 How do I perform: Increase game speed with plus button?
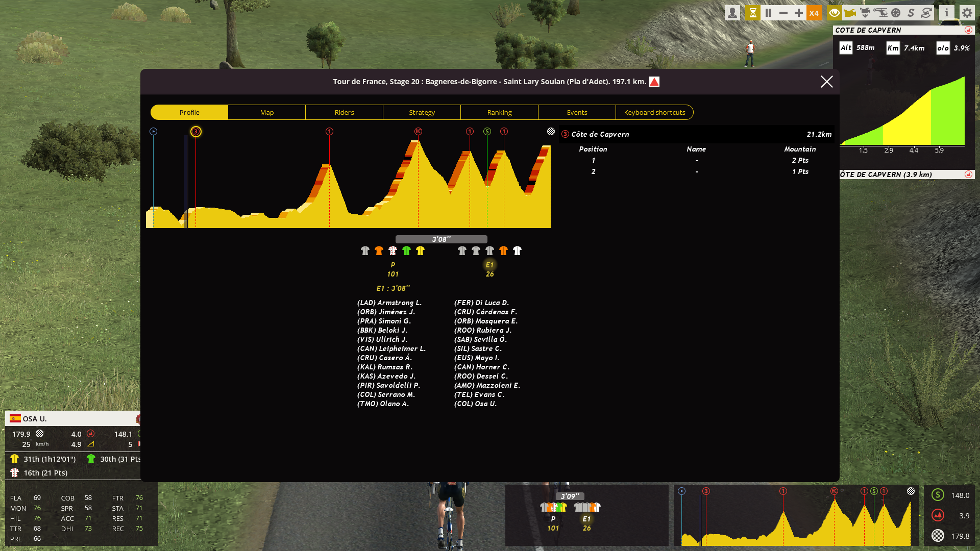tap(798, 13)
